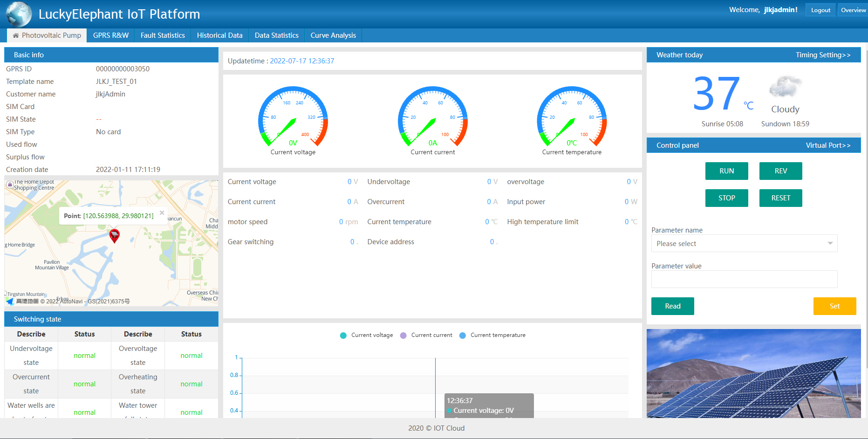Click the red map location marker

point(114,235)
